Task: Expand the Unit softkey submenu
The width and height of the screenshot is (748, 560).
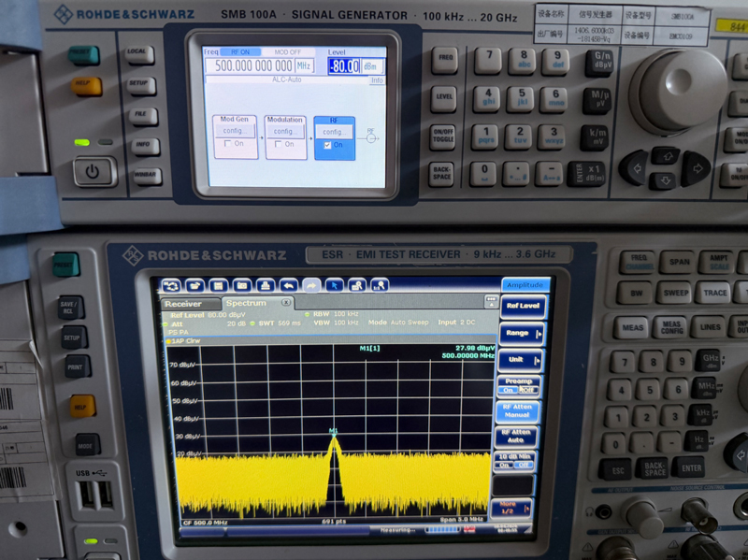Action: click(521, 360)
